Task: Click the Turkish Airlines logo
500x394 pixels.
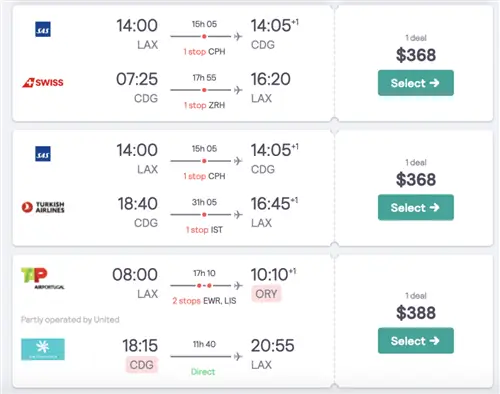Action: tap(43, 207)
